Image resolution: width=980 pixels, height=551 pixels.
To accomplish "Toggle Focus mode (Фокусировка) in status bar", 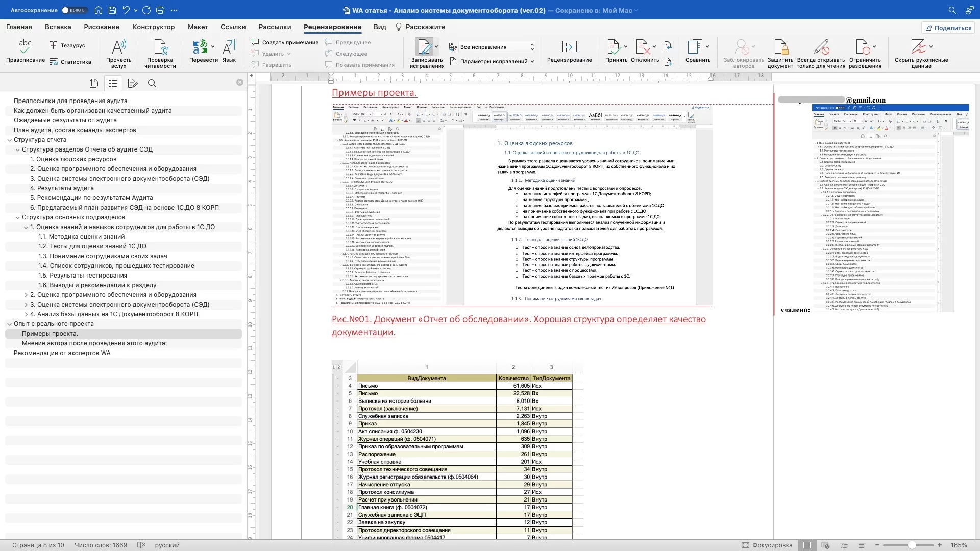I will coord(767,545).
